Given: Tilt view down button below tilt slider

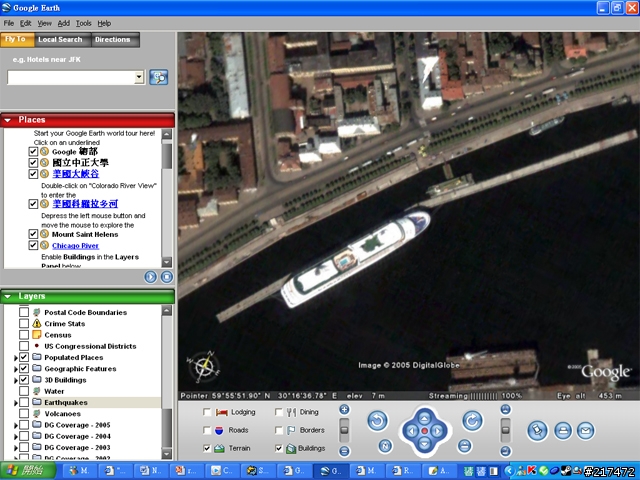Looking at the screenshot, I should 505,451.
